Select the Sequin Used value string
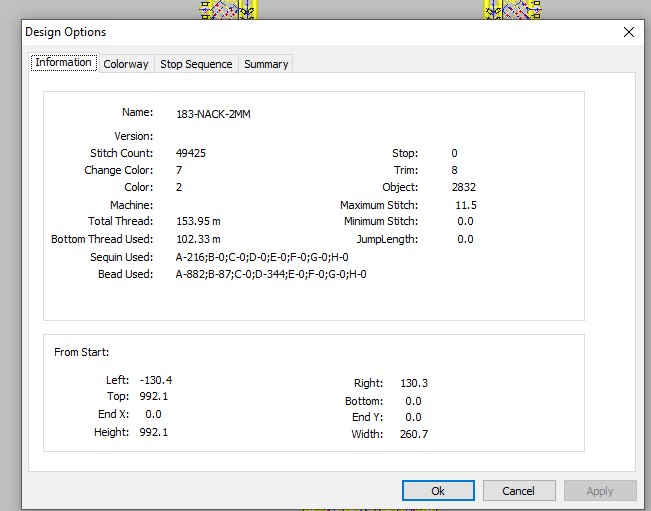This screenshot has height=511, width=651. point(262,257)
